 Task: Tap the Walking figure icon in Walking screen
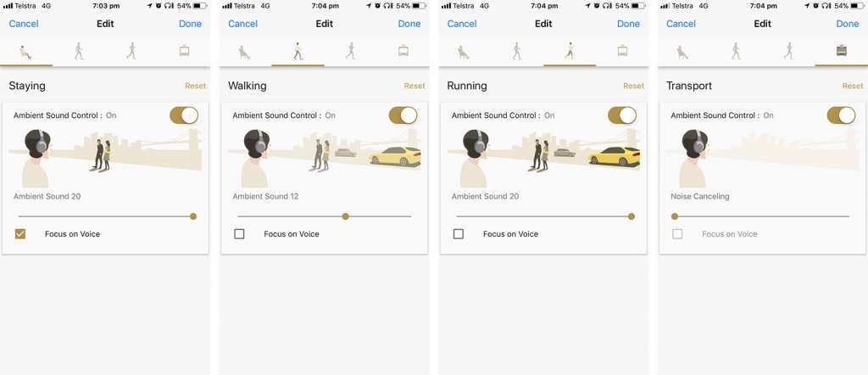click(x=298, y=52)
